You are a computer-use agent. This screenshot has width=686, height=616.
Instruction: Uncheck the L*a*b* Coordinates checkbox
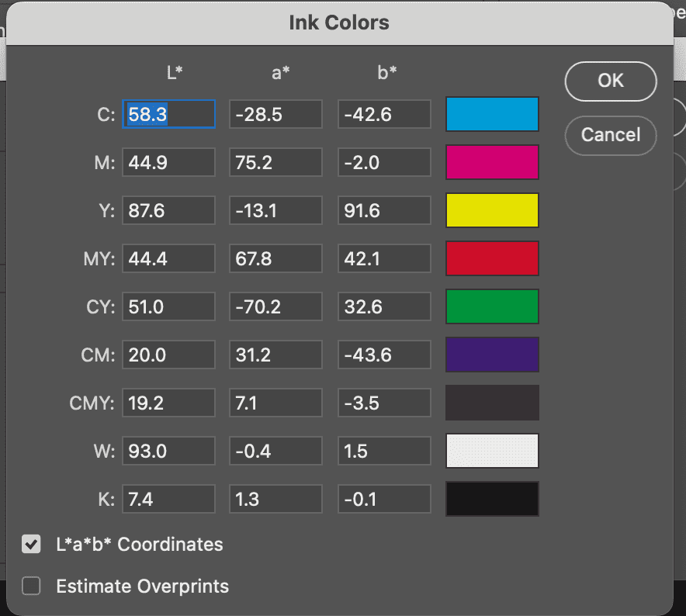(31, 545)
